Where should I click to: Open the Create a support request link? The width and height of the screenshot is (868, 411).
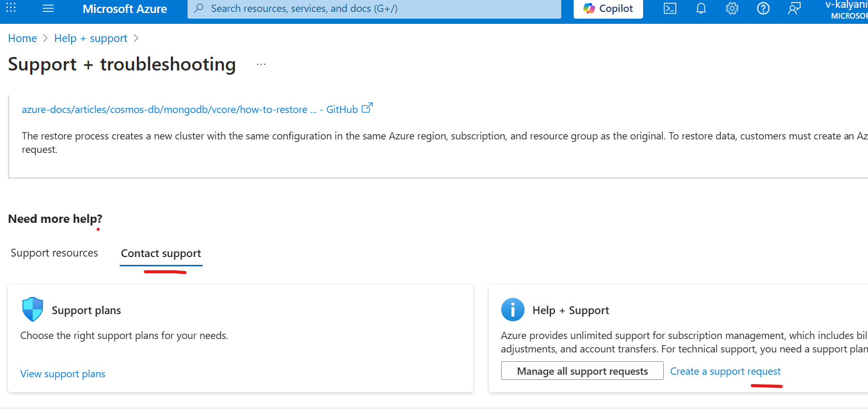[x=725, y=371]
